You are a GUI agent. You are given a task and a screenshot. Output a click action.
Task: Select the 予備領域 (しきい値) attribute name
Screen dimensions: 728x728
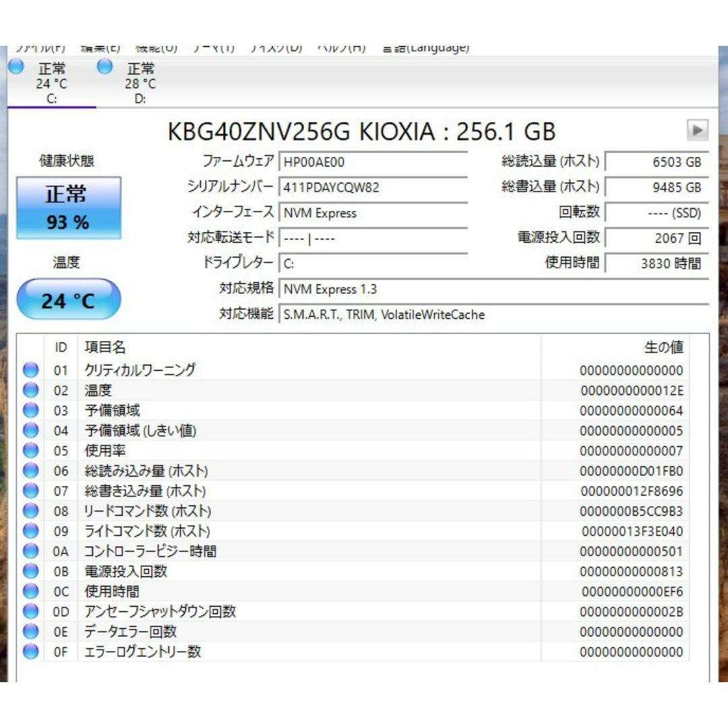(x=140, y=430)
